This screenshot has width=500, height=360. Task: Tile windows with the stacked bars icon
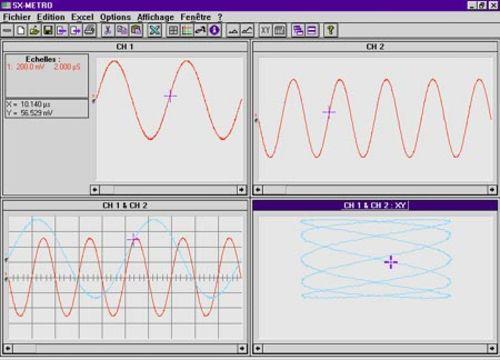click(x=312, y=30)
